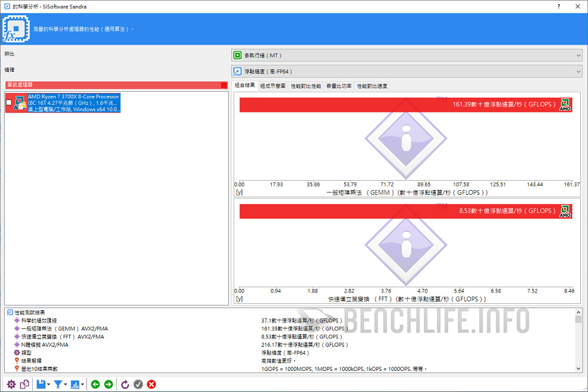588x392 pixels.
Task: Click the purple refresh icon
Action: pyautogui.click(x=125, y=384)
